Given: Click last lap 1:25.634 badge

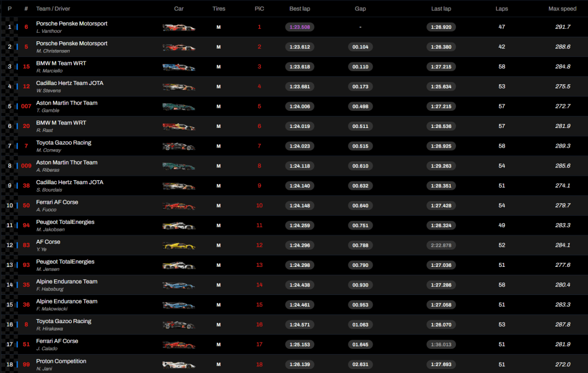Looking at the screenshot, I should pos(441,87).
